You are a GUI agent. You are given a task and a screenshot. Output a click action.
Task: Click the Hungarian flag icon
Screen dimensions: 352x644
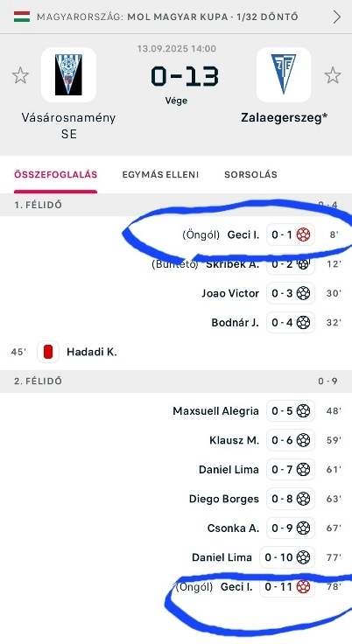[x=22, y=17]
